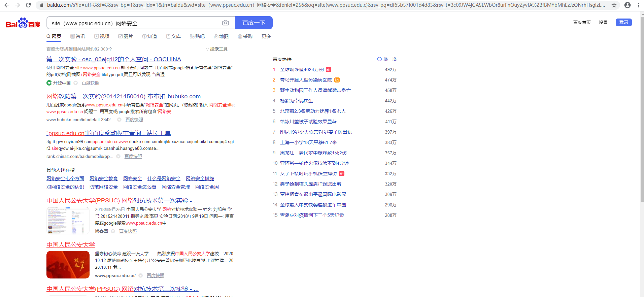Click related search 什么是网络安全
Screen dimensions: 644x297
[x=164, y=178]
